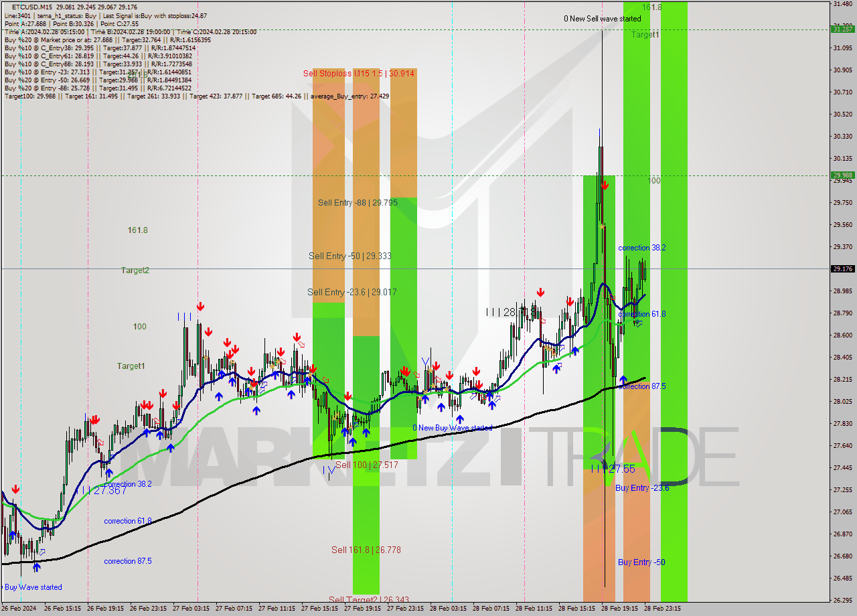Select the 'Buy Entry -23.6' label
857x616 pixels.
point(642,488)
